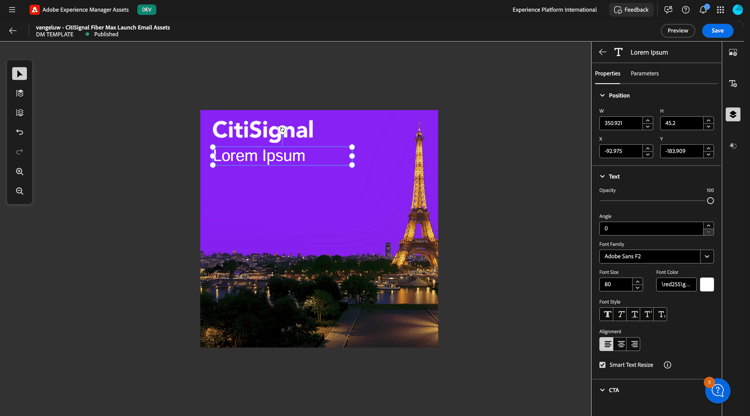Select the CitiSignal logo text on canvas
Viewport: 750px width, 416px height.
pos(263,131)
